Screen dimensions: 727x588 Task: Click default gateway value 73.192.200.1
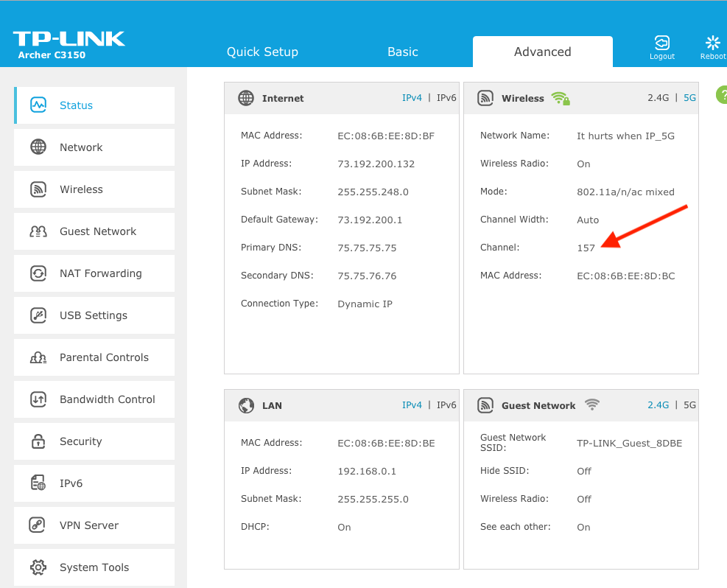click(x=370, y=220)
